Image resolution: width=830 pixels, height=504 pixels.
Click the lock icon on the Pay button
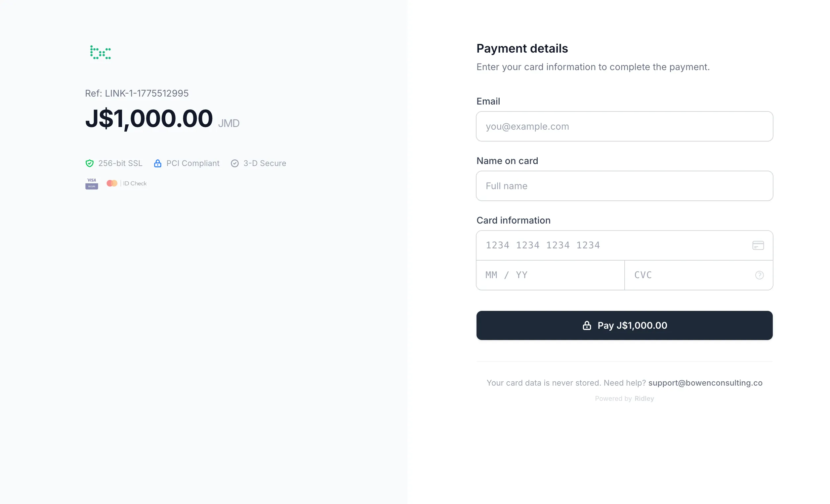click(x=587, y=325)
